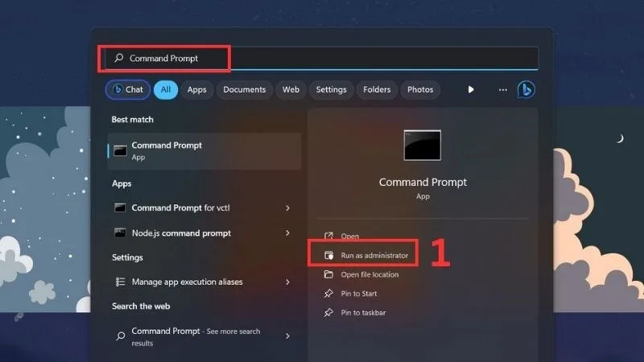Click the Command Prompt search input field
644x362 pixels.
tap(321, 58)
